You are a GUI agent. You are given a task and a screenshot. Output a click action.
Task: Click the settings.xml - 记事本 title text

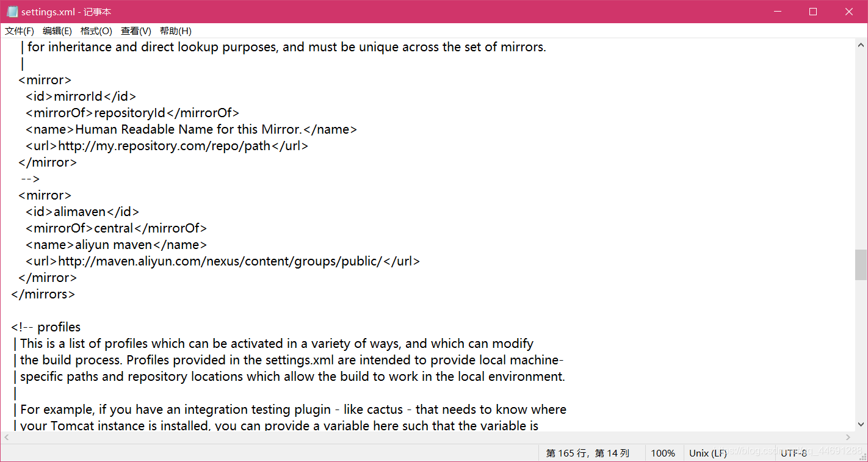click(x=66, y=12)
